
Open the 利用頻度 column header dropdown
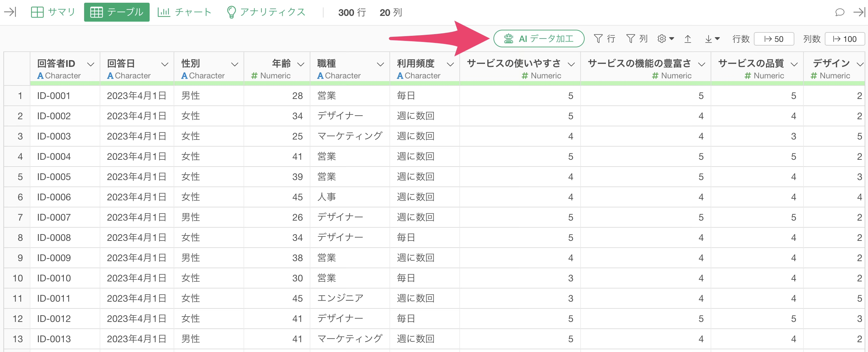coord(450,64)
